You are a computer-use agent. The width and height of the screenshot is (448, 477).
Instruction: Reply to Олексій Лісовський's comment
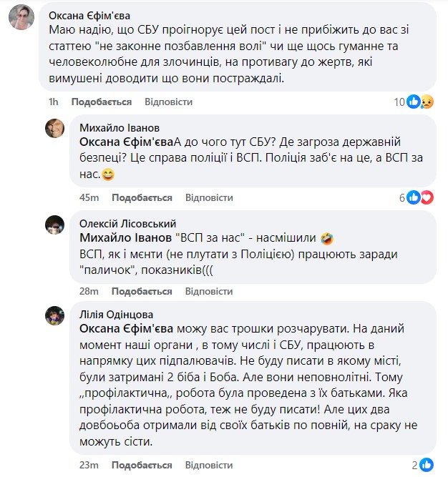coord(209,292)
